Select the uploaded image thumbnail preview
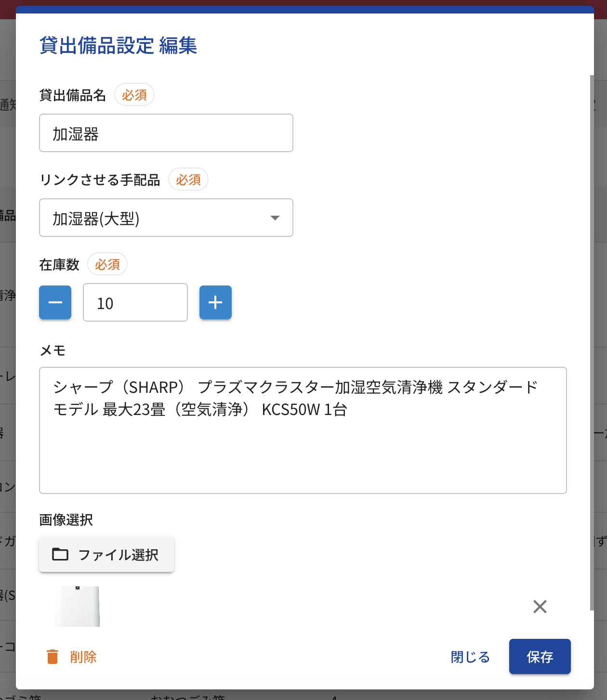 [x=77, y=607]
